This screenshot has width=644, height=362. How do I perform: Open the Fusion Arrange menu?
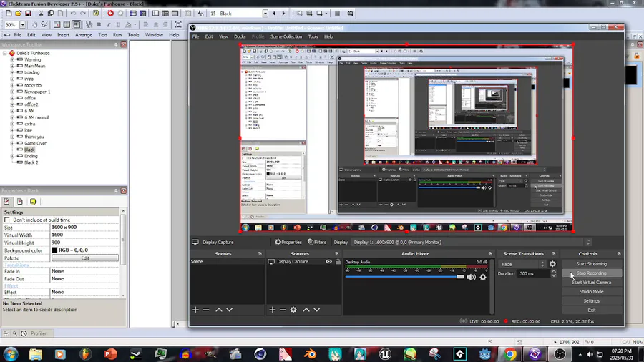pyautogui.click(x=84, y=35)
